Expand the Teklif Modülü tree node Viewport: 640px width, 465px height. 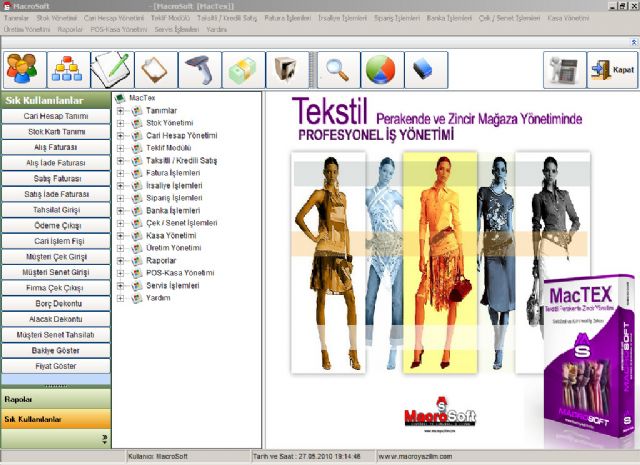click(120, 148)
